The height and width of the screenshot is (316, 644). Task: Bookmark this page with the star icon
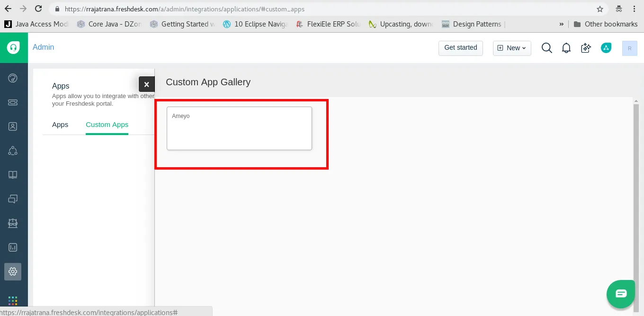[600, 9]
